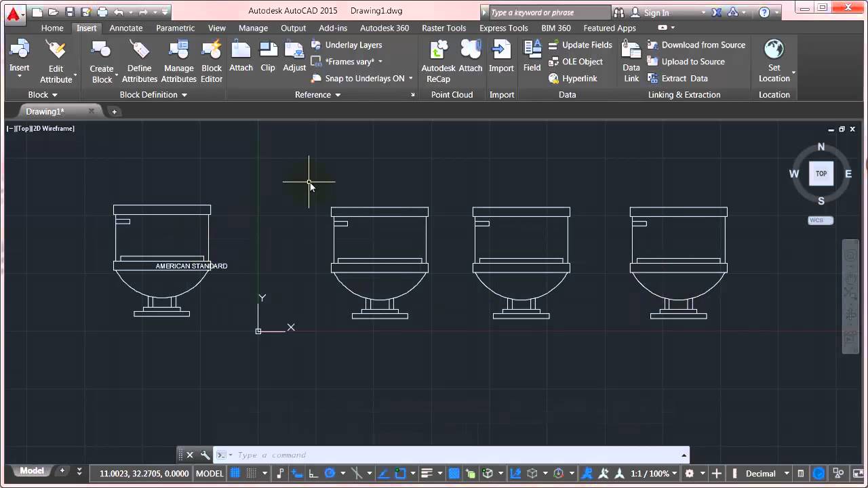868x488 pixels.
Task: Toggle polar tracking in status bar
Action: click(330, 473)
